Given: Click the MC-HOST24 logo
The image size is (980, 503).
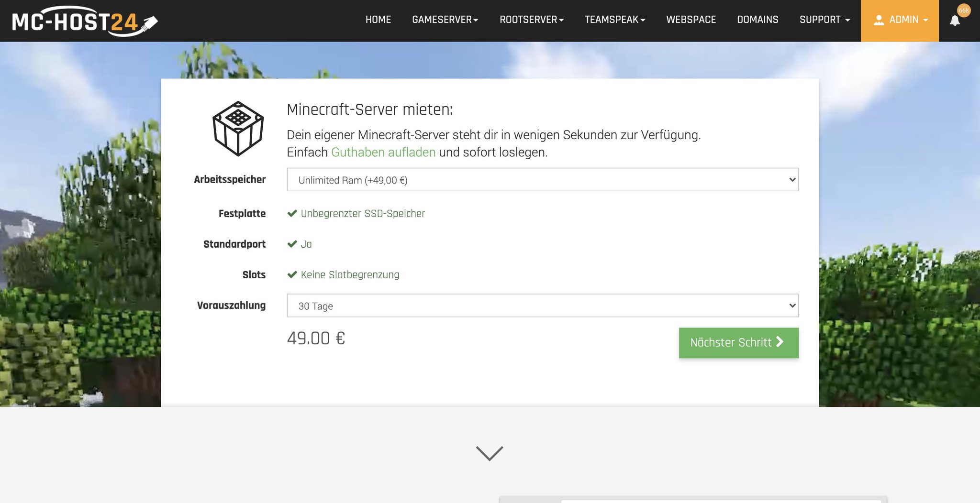Looking at the screenshot, I should [85, 21].
